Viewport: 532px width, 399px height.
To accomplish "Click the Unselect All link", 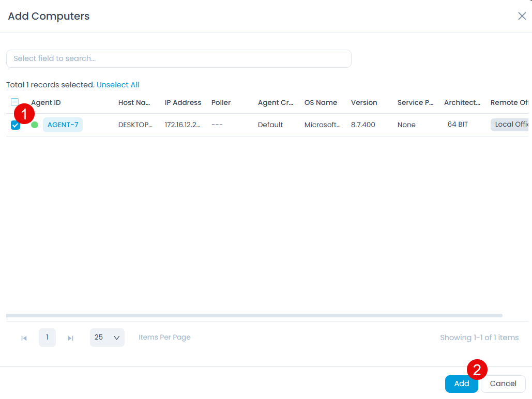I will 117,85.
